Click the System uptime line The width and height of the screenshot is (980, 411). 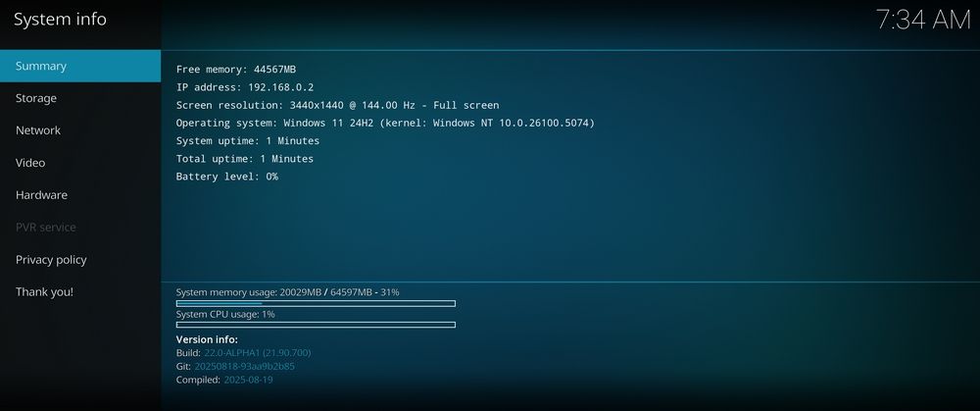[248, 140]
